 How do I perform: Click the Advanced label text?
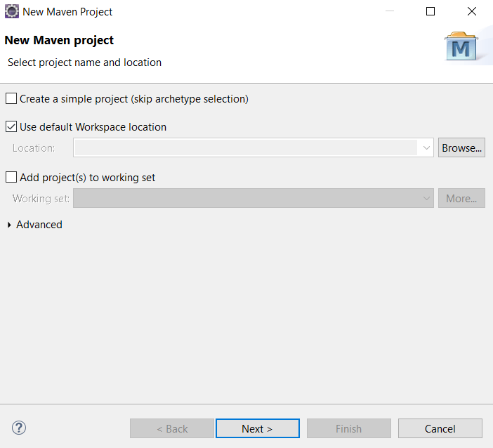(x=39, y=225)
